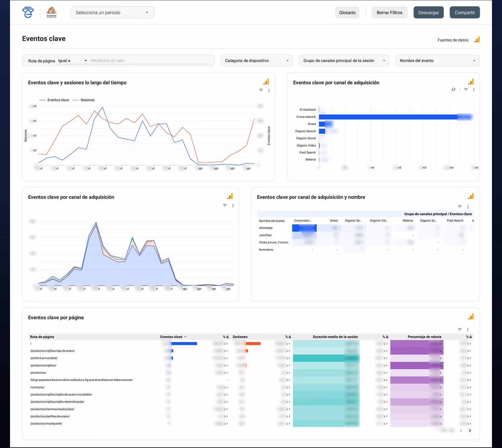Click the Aceros logo

pos(51,13)
